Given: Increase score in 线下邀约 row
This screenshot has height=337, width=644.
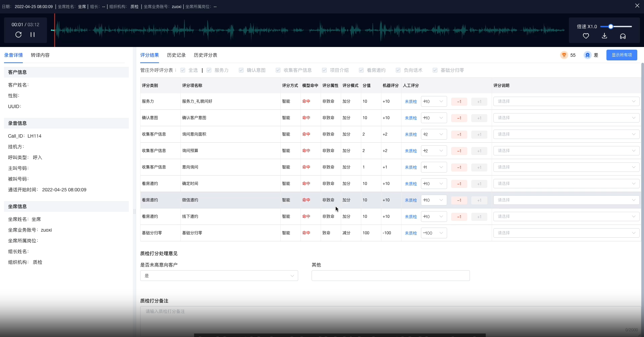Looking at the screenshot, I should point(479,217).
